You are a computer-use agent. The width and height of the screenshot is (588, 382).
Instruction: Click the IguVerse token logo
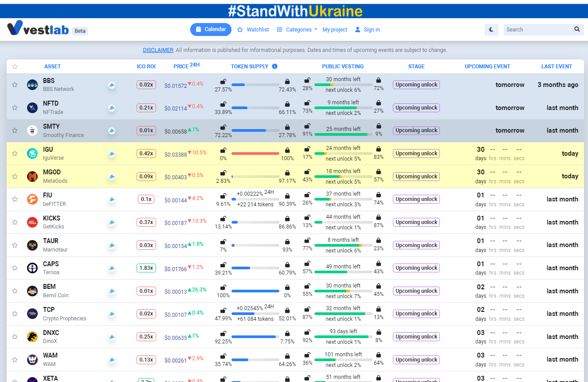[x=32, y=154]
